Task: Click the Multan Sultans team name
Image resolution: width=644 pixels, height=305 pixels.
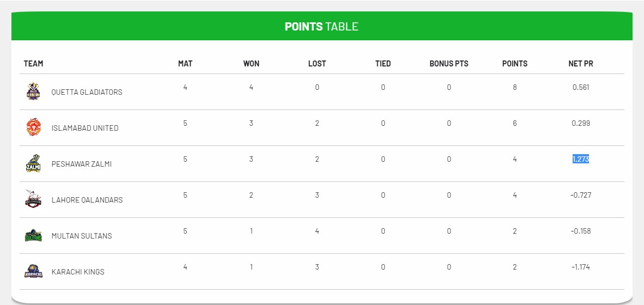Action: click(x=81, y=236)
